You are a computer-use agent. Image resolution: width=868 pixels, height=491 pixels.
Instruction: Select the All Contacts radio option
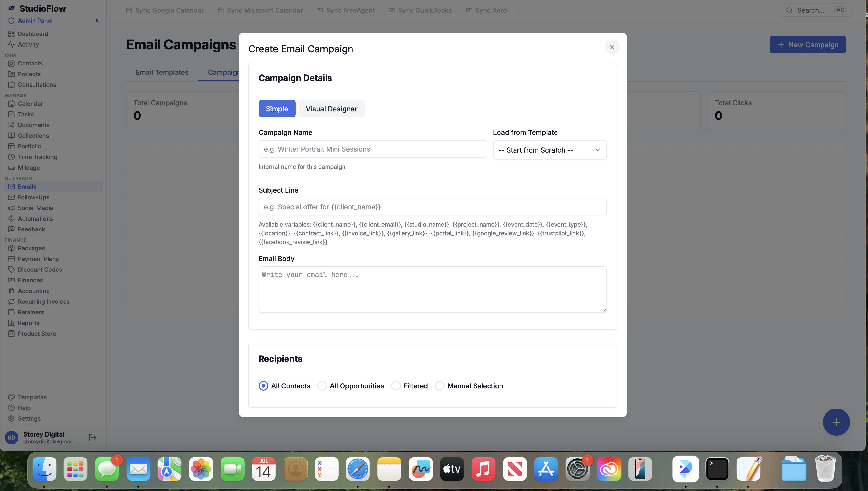(263, 386)
